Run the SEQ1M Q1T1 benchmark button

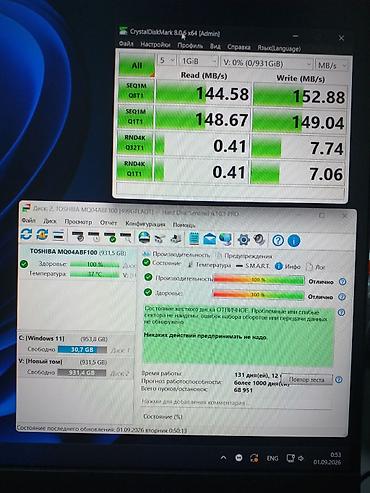(135, 117)
